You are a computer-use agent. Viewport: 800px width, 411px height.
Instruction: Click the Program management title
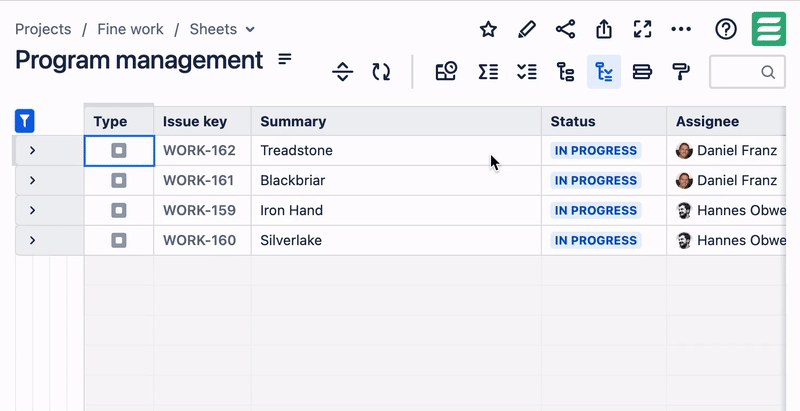139,60
